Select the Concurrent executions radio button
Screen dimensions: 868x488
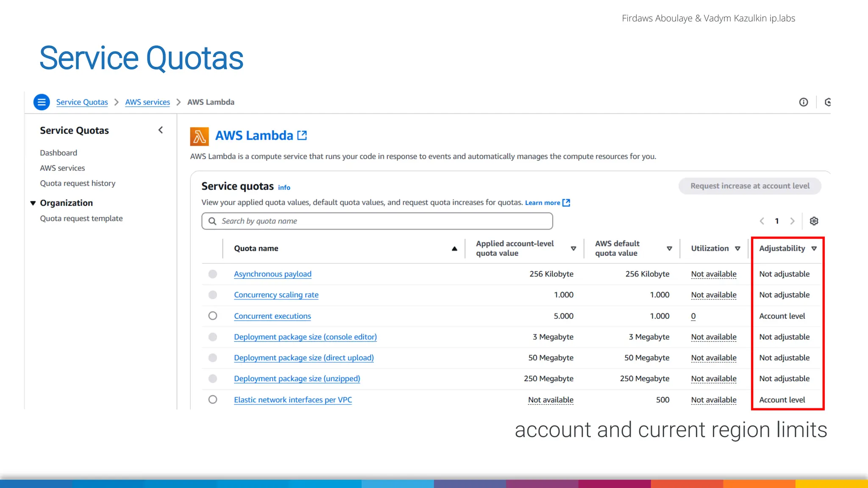point(213,316)
